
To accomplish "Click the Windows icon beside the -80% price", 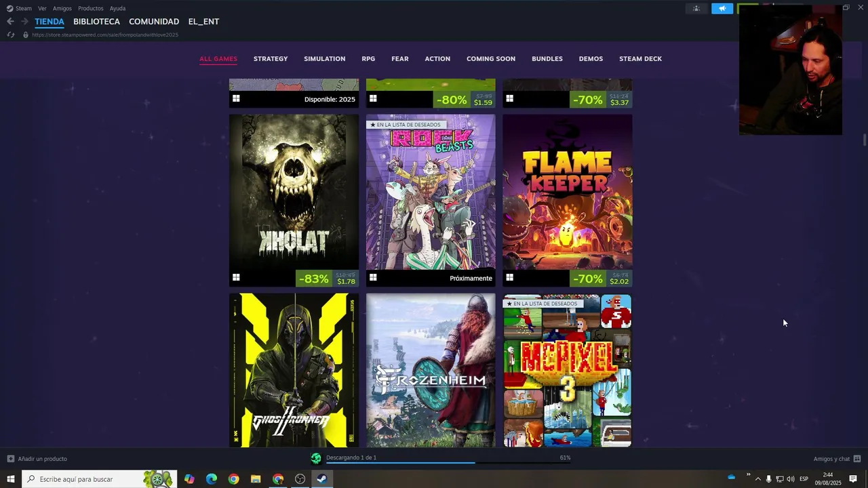I will tap(373, 99).
